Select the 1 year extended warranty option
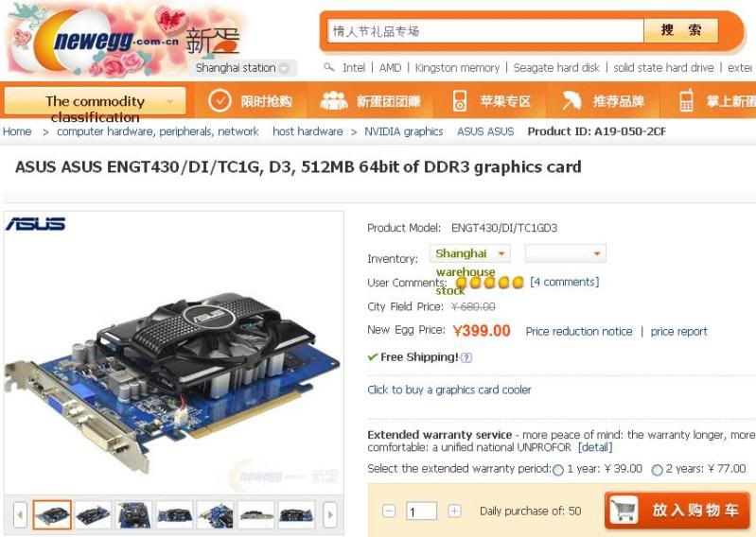Image resolution: width=756 pixels, height=537 pixels. click(558, 470)
